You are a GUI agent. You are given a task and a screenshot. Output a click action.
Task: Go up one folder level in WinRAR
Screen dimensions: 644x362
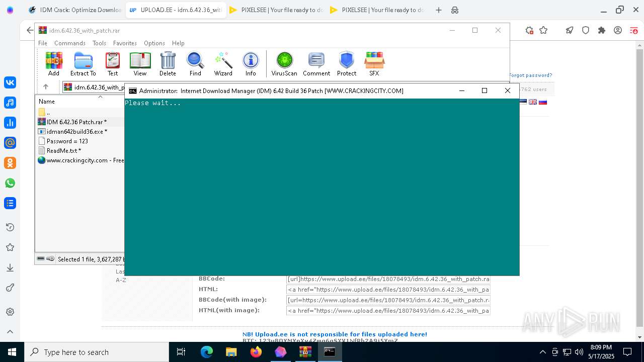click(x=46, y=87)
